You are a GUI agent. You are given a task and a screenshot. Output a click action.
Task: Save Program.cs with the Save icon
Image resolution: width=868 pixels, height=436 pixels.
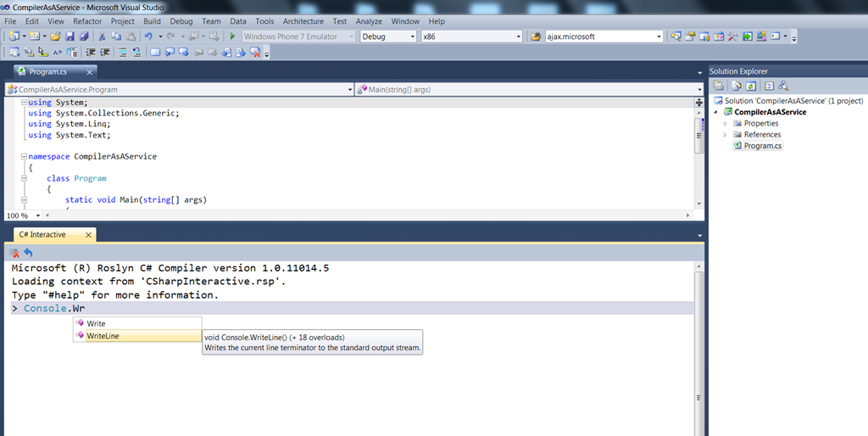tap(70, 36)
